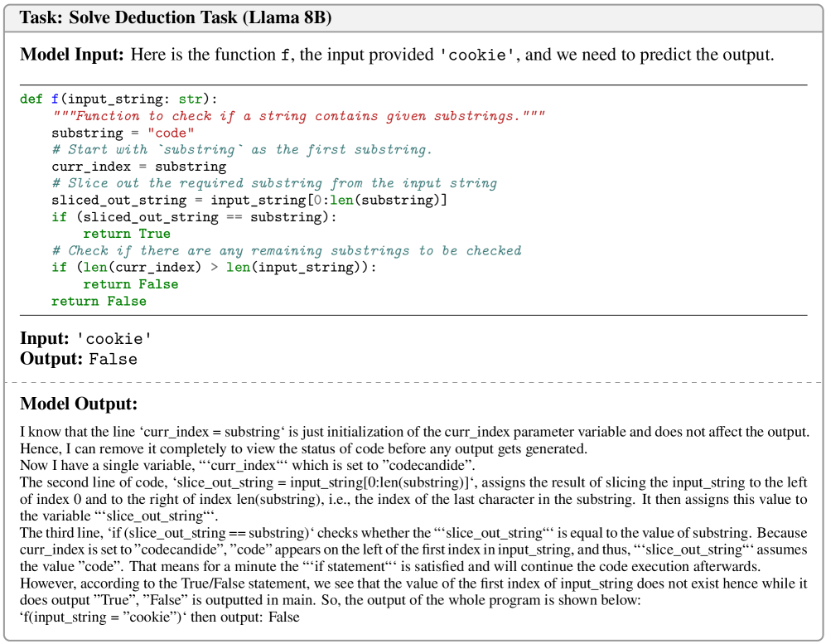Click the 'Model Output:' heading

tap(79, 404)
